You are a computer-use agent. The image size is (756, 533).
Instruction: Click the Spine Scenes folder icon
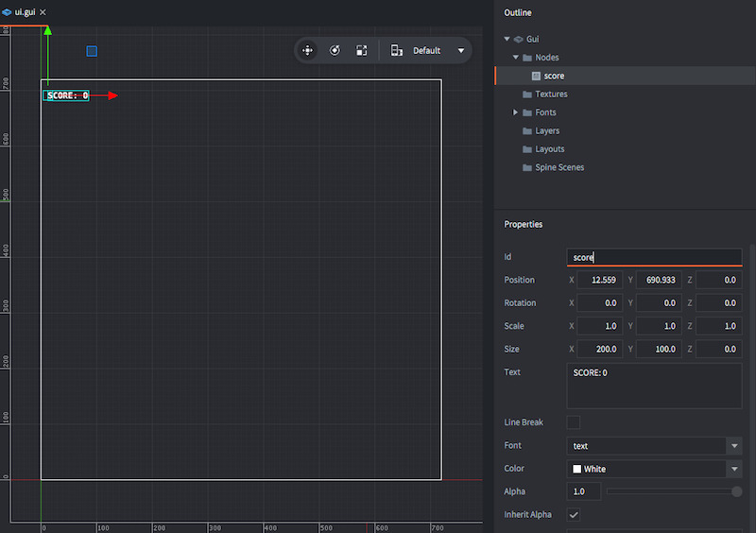[x=527, y=167]
